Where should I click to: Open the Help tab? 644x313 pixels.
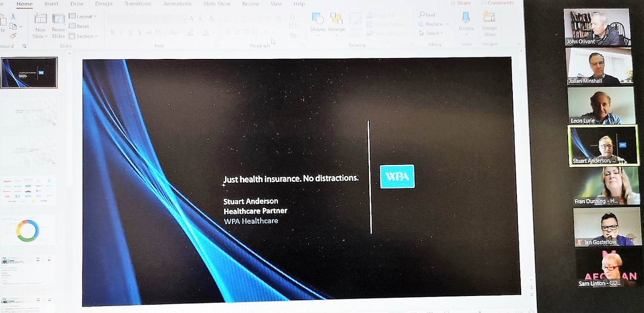[299, 4]
